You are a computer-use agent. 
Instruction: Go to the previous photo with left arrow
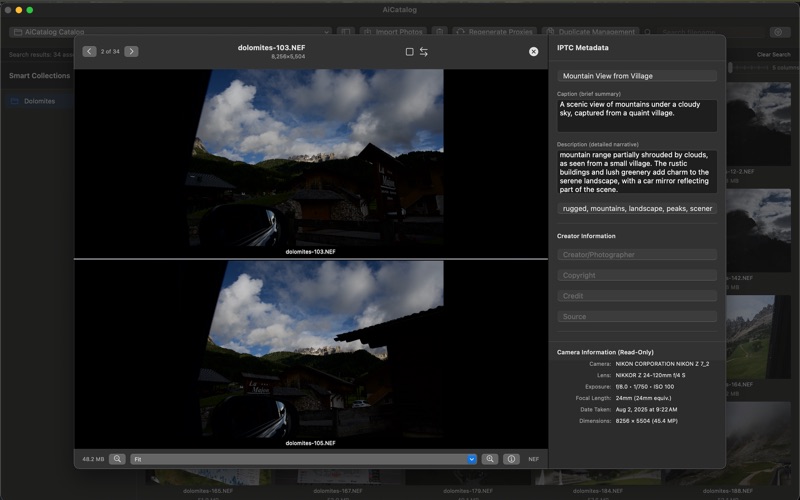[89, 52]
